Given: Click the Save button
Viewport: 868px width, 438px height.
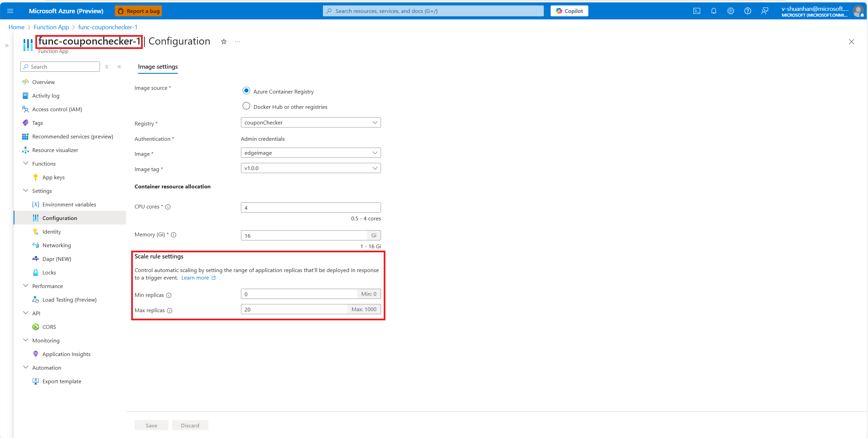Looking at the screenshot, I should click(152, 425).
